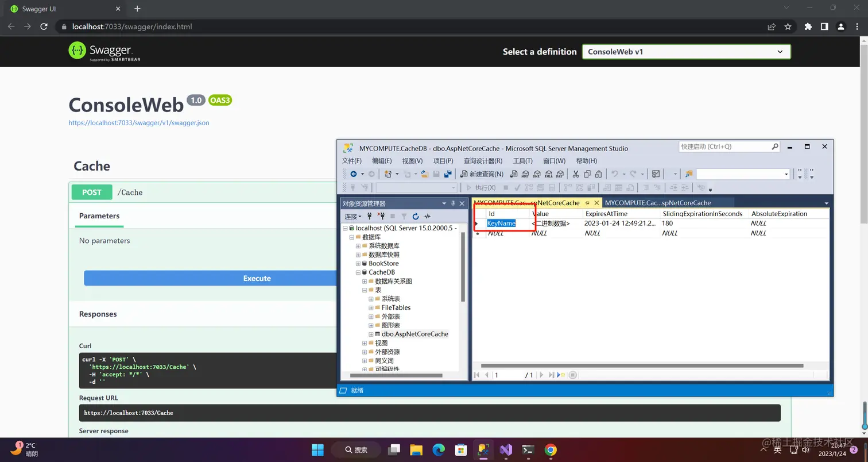The image size is (868, 462).
Task: Click the Filter funnel icon in Object Explorer
Action: click(x=404, y=217)
